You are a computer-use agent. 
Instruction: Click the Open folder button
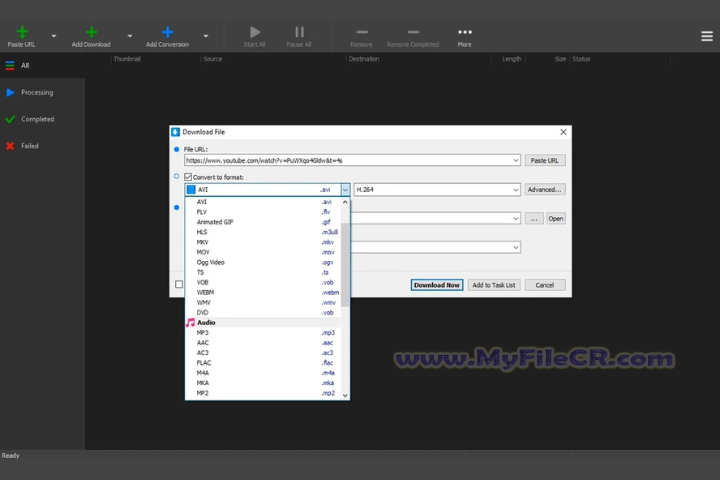coord(556,219)
